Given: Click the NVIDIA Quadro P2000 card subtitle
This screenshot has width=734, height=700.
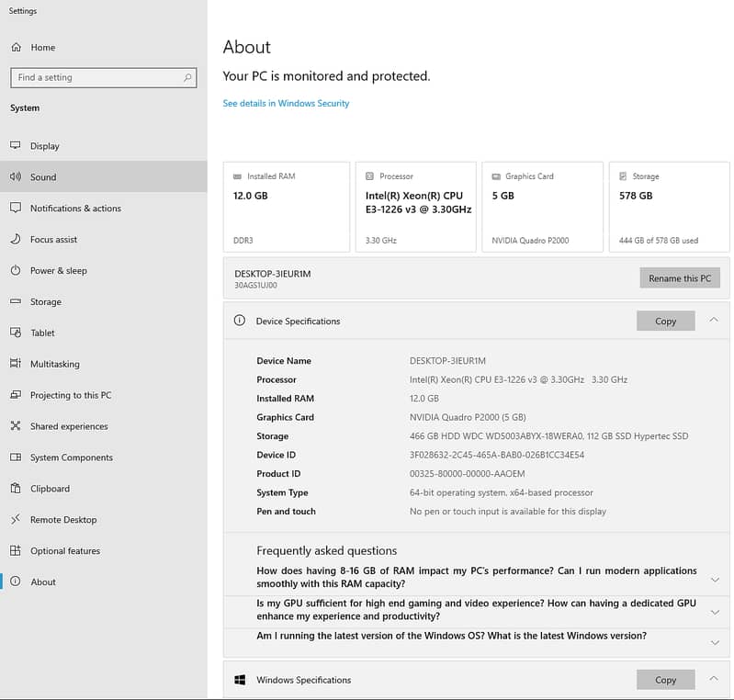Looking at the screenshot, I should tap(530, 240).
